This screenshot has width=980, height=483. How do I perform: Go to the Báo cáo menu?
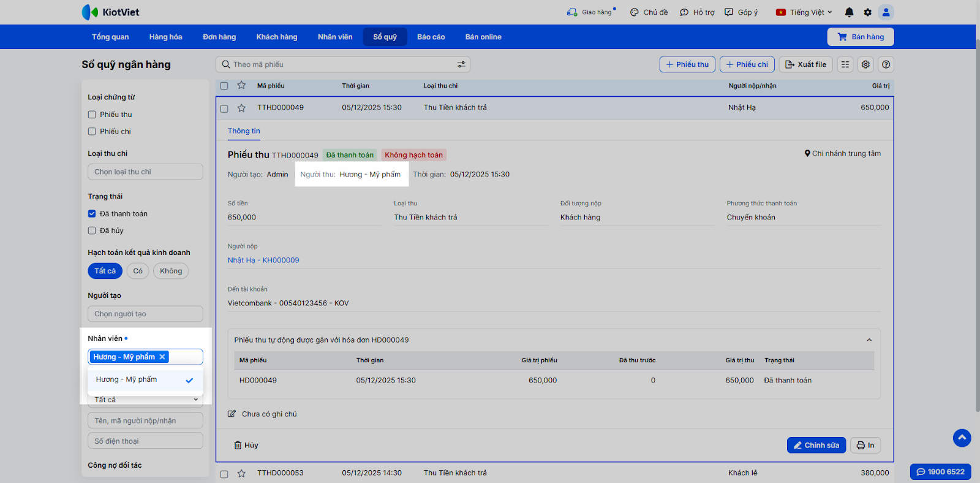pyautogui.click(x=431, y=37)
